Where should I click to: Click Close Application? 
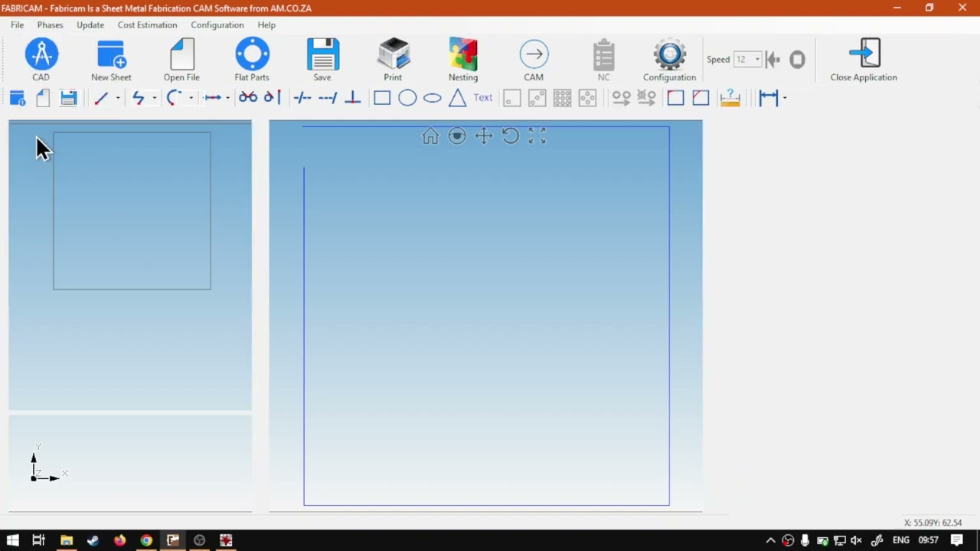[864, 60]
